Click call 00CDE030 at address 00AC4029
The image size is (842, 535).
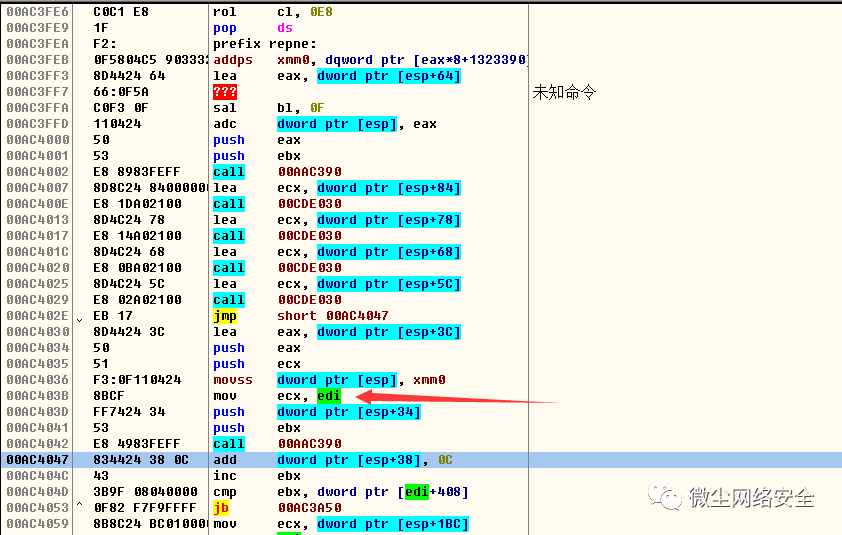point(277,300)
